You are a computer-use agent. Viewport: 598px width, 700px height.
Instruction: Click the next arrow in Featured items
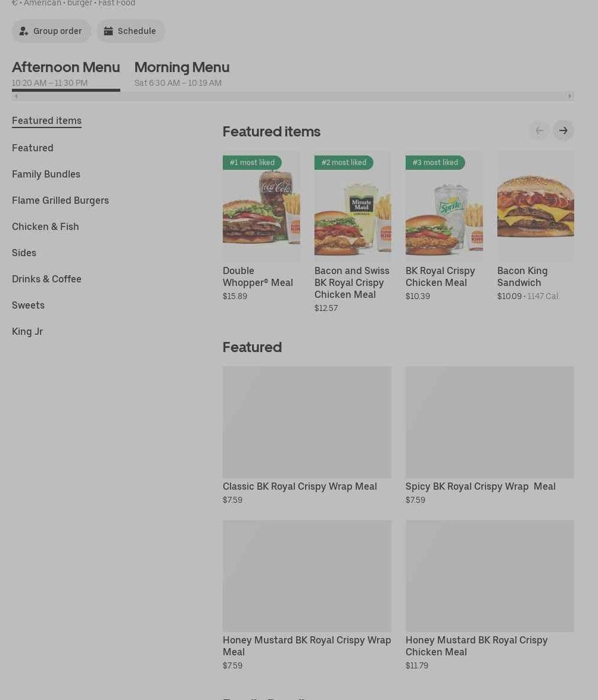point(563,130)
